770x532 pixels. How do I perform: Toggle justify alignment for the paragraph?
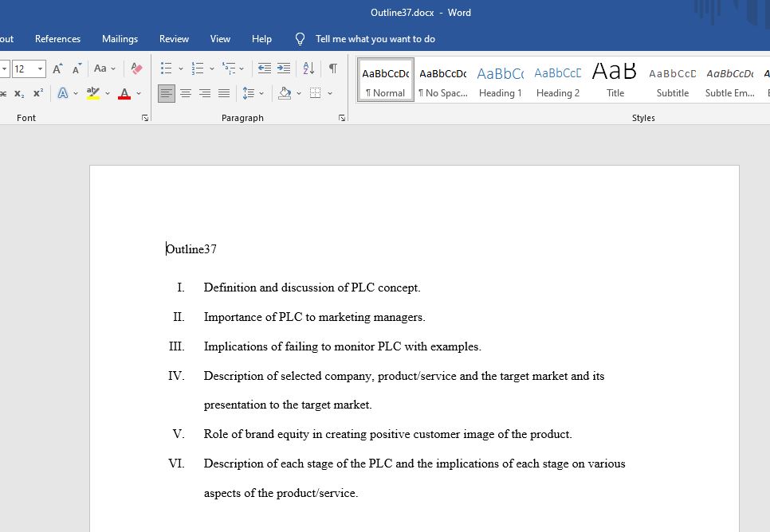click(224, 93)
